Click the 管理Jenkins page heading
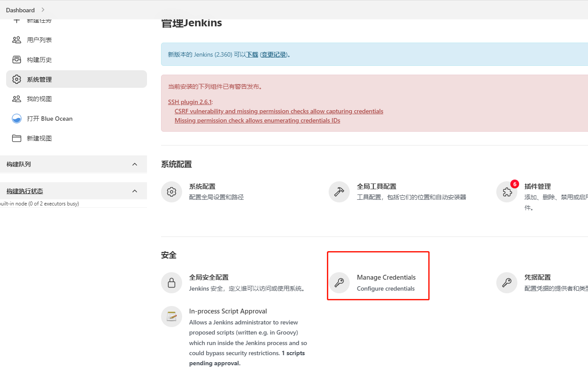The width and height of the screenshot is (588, 378). point(191,23)
